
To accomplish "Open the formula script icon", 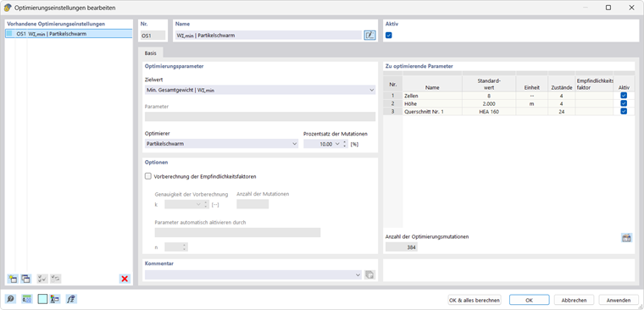I will click(71, 299).
